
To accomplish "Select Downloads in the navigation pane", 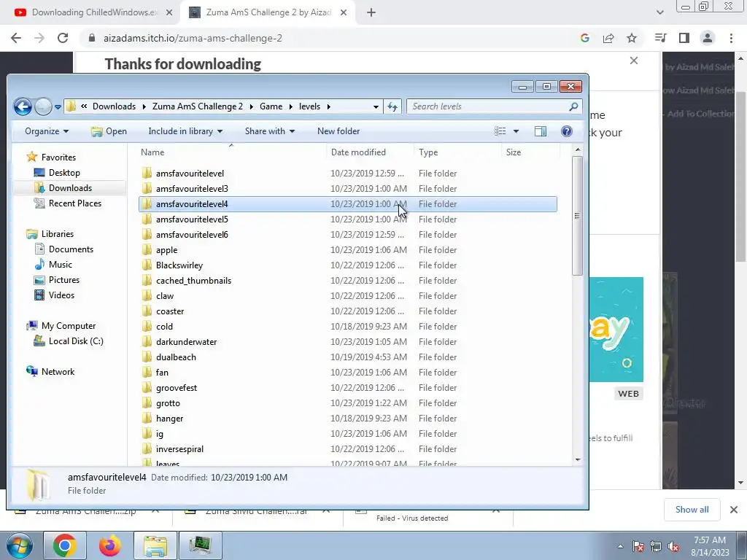I will tap(70, 188).
